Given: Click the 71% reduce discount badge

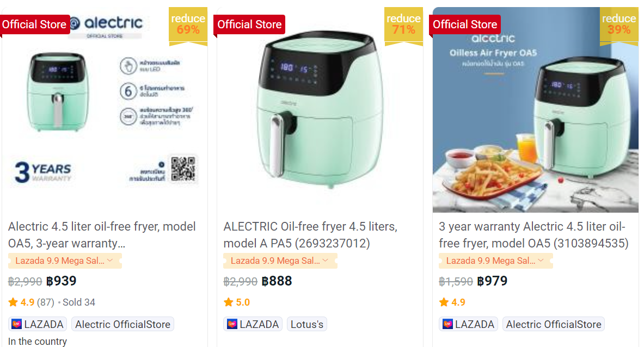Looking at the screenshot, I should point(403,24).
